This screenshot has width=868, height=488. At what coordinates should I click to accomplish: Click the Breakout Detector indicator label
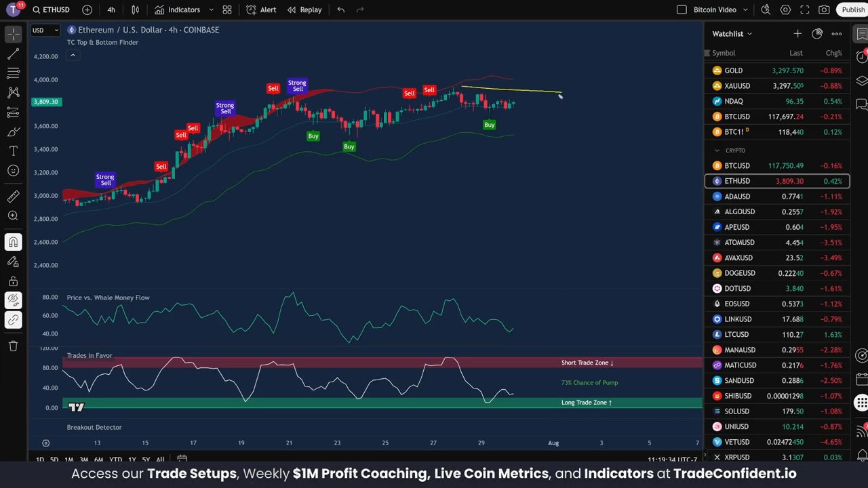click(x=94, y=427)
